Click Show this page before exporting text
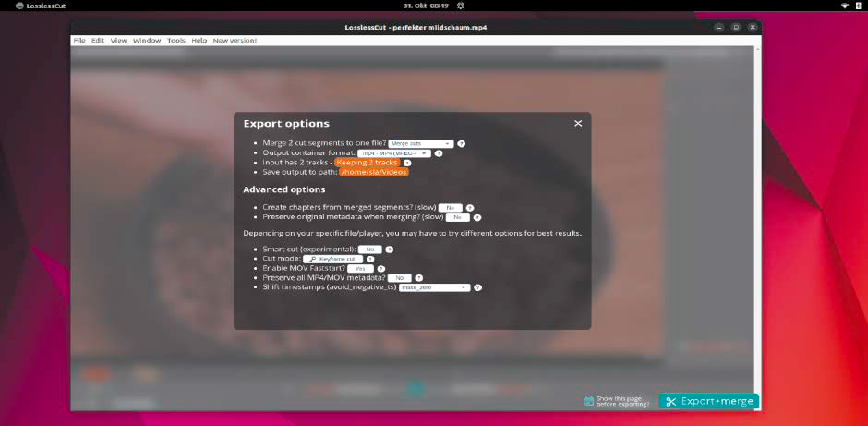 622,402
